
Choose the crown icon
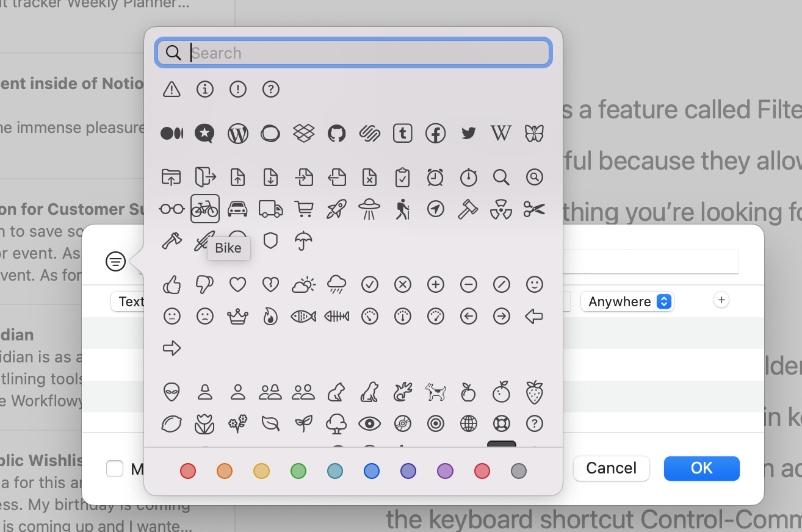(238, 316)
